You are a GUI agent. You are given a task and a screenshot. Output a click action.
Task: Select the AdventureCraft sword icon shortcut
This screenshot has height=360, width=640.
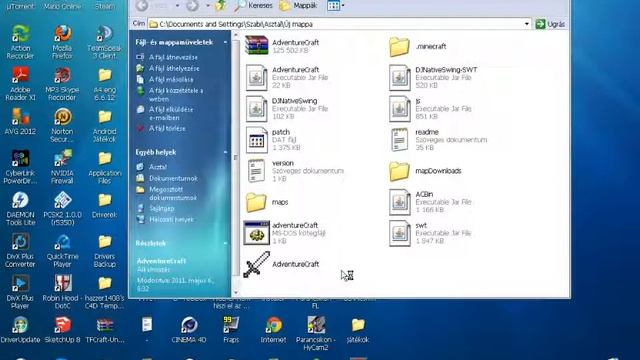(281, 264)
